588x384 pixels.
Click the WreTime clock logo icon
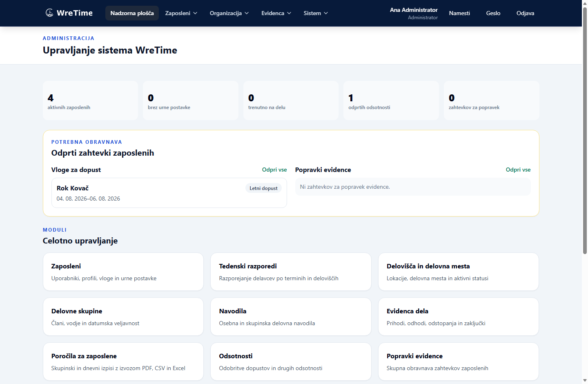click(x=49, y=13)
